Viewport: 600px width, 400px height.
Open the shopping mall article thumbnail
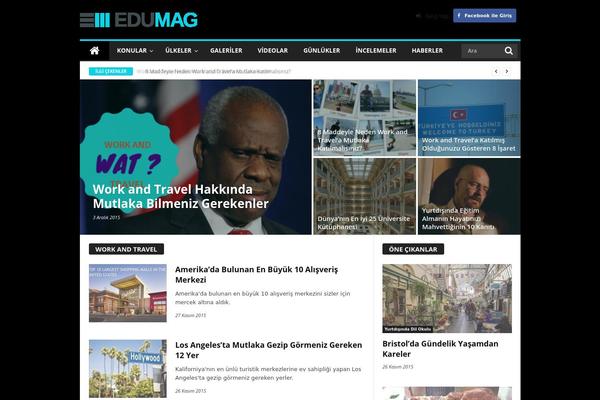[128, 293]
